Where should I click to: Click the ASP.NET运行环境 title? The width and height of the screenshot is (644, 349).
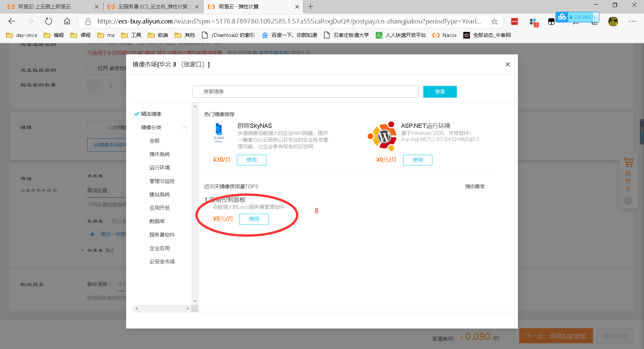[x=426, y=126]
